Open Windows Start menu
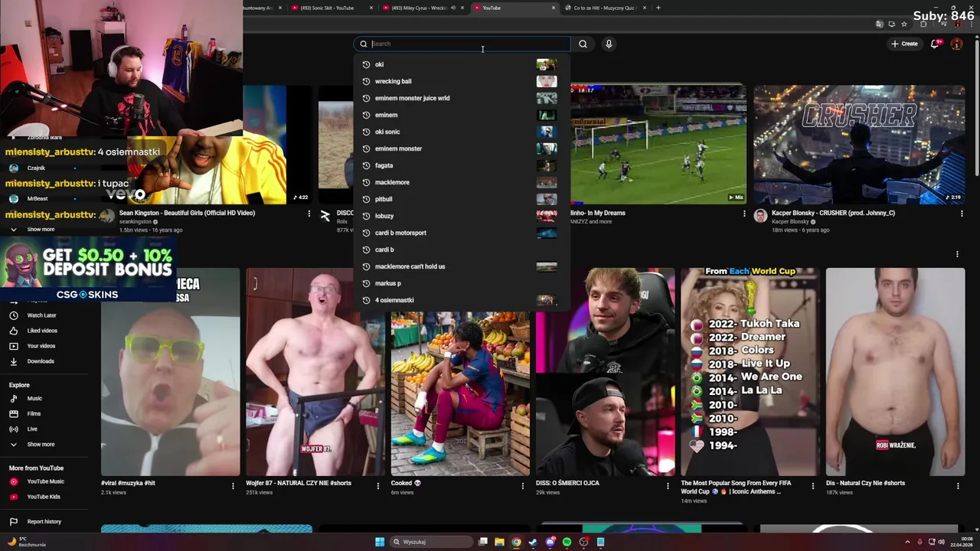980x551 pixels. coord(379,542)
